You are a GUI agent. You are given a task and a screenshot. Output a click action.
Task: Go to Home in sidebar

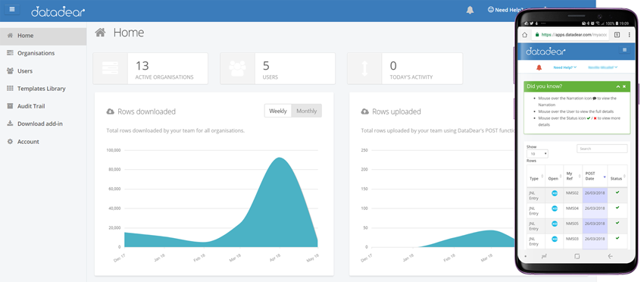[43, 36]
